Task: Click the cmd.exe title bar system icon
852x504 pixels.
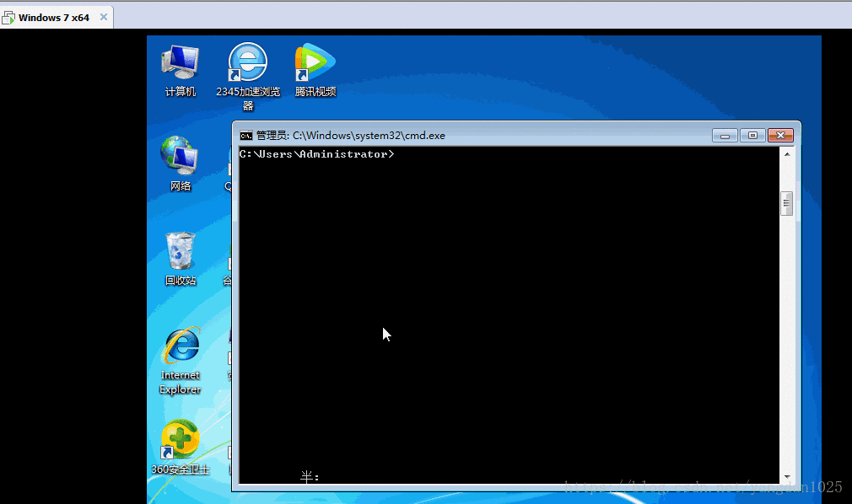Action: click(246, 135)
